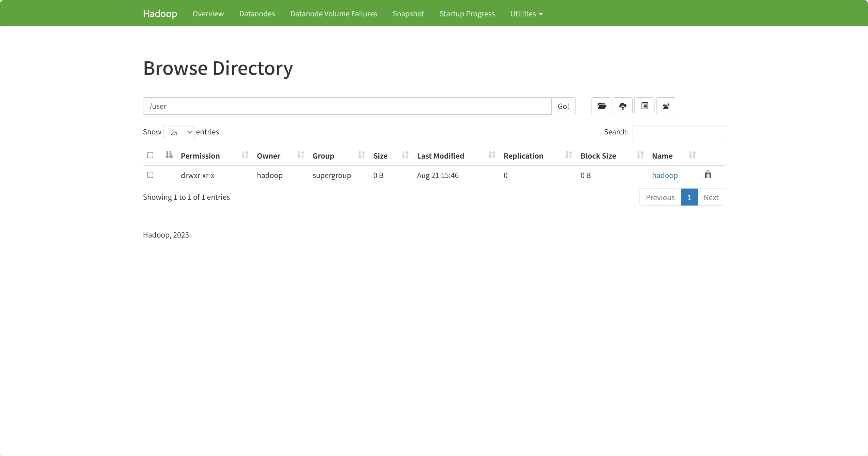Click the 'Showing 1 to 1 of 1 entries' text
Viewport: 868px width, 456px height.
[x=186, y=197]
